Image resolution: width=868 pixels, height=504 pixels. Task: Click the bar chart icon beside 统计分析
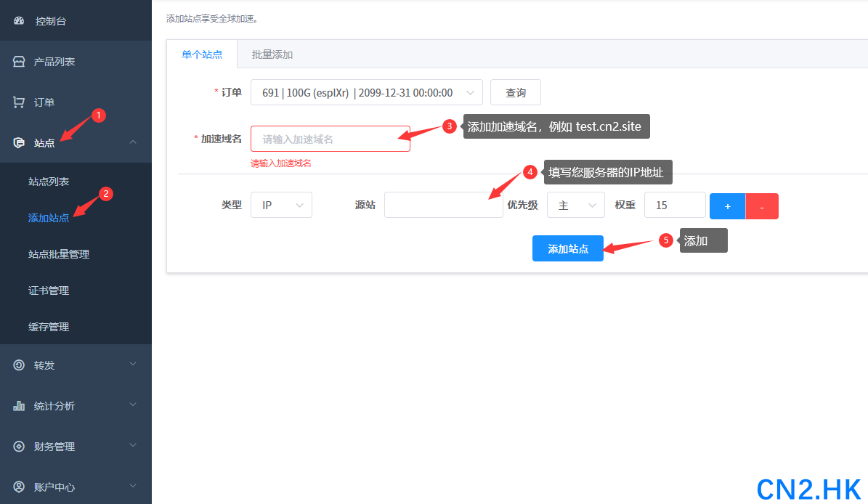[19, 405]
